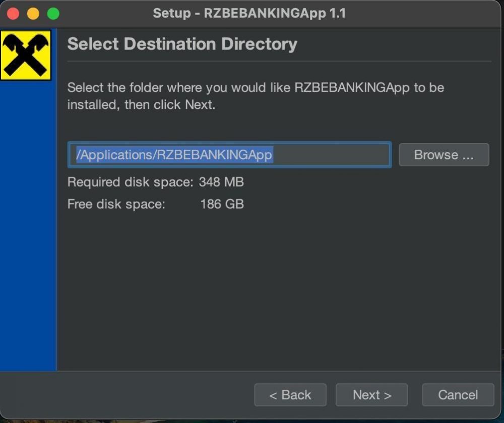The width and height of the screenshot is (504, 423).
Task: Click the Raiffeisen crossed-hammers logo
Action: pyautogui.click(x=26, y=55)
